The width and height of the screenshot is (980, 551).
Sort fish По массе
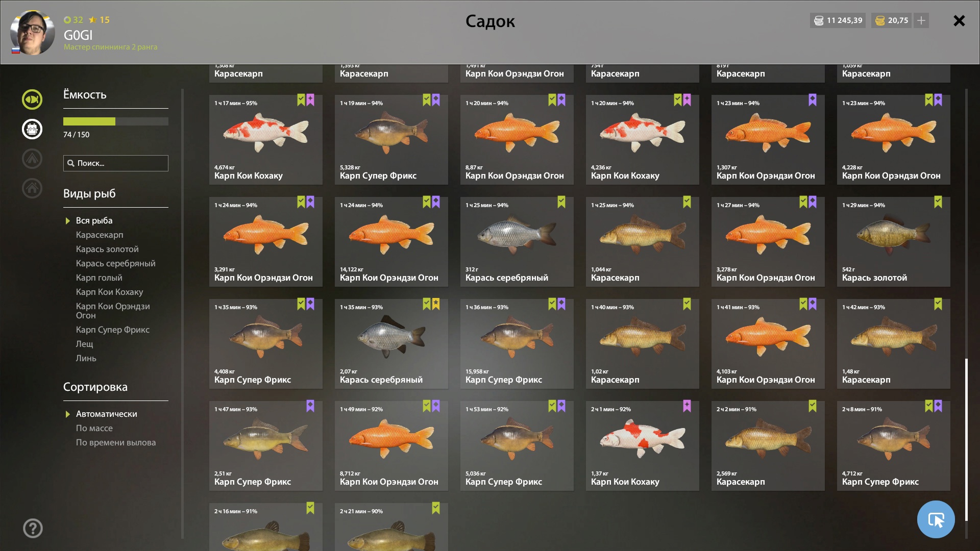coord(94,428)
